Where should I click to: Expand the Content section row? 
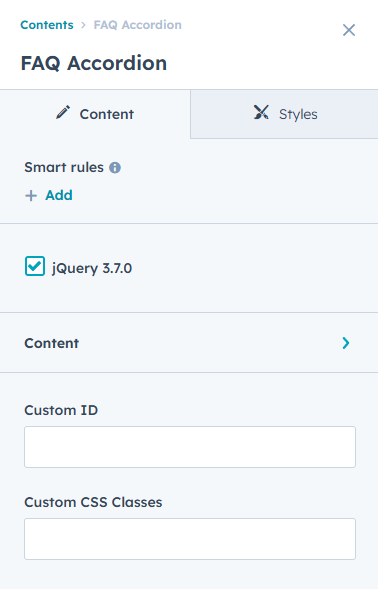(189, 343)
